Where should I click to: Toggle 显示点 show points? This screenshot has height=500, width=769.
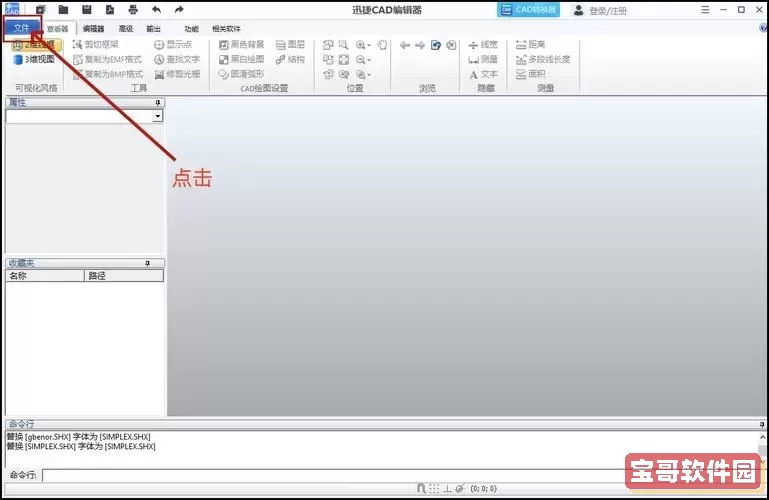(x=173, y=45)
